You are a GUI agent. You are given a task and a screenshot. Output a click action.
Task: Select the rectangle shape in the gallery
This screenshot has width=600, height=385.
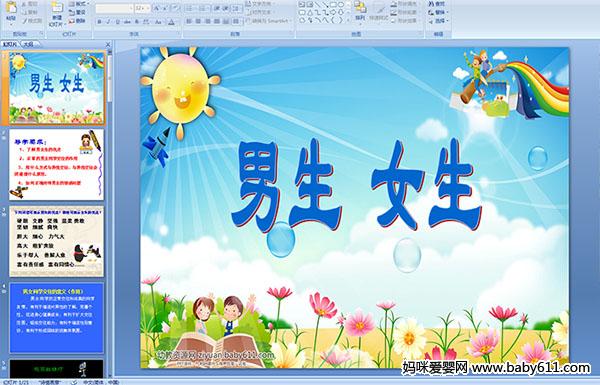(x=334, y=5)
